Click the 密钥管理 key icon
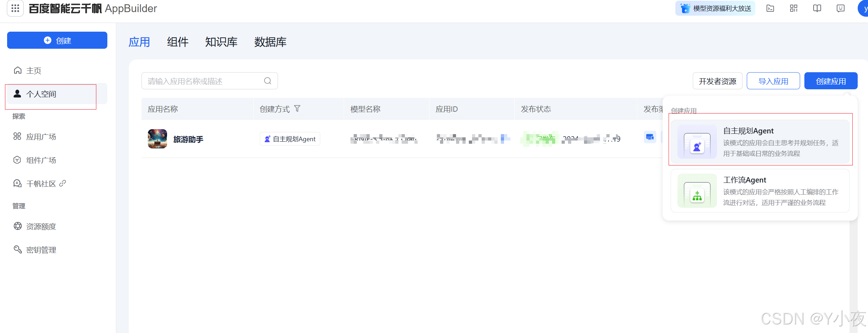The height and width of the screenshot is (333, 868). [x=17, y=249]
